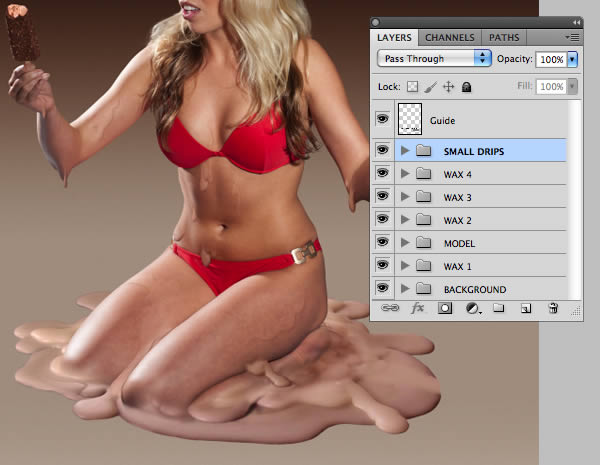Open the Layers panel options menu
This screenshot has height=465, width=600.
[572, 37]
